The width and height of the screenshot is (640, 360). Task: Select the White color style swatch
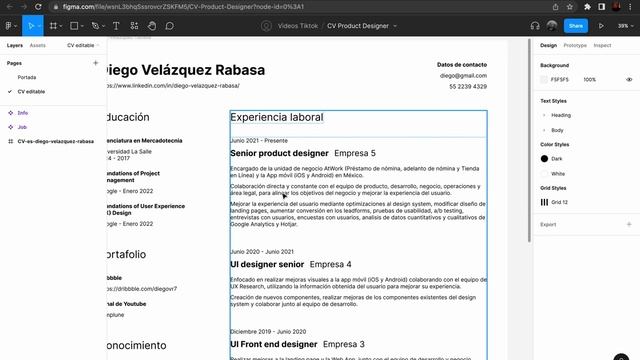pos(544,174)
